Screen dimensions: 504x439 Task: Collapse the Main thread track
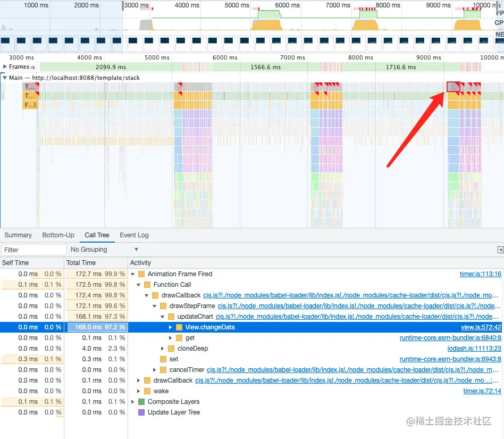click(5, 78)
